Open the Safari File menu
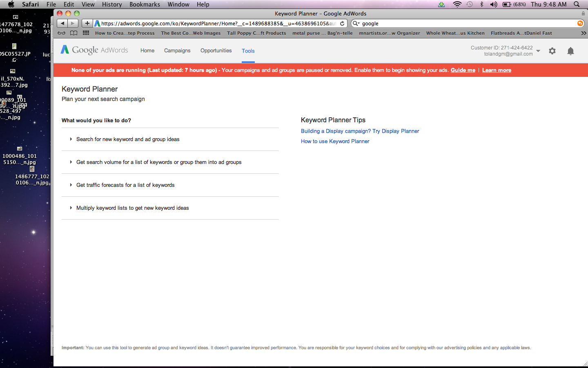Viewport: 588px width, 368px height. [x=51, y=4]
